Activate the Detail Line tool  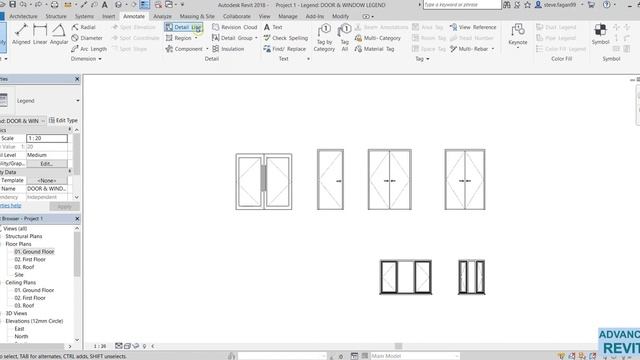(183, 27)
